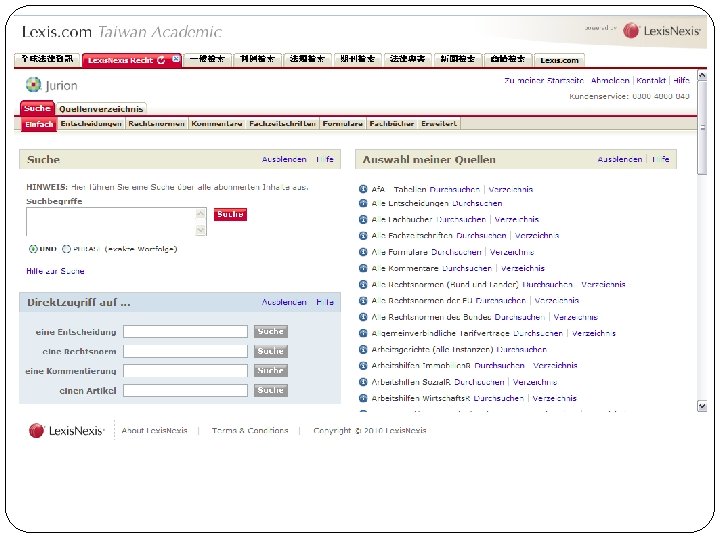Open Terms & Conditions footer link
This screenshot has height=540, width=720.
[250, 431]
